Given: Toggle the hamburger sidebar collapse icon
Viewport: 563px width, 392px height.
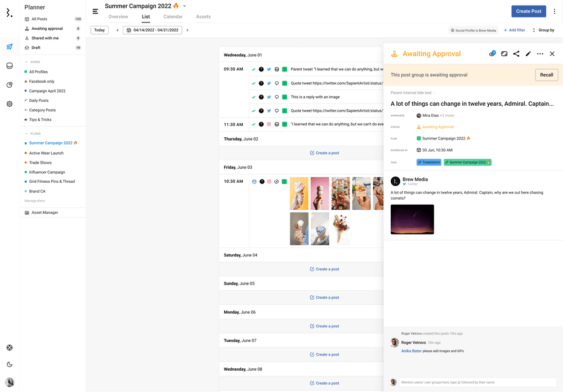Looking at the screenshot, I should [x=95, y=11].
